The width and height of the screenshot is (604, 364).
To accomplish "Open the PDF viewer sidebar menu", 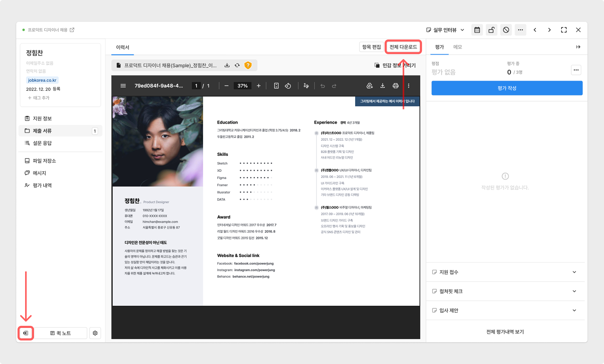I will [123, 86].
